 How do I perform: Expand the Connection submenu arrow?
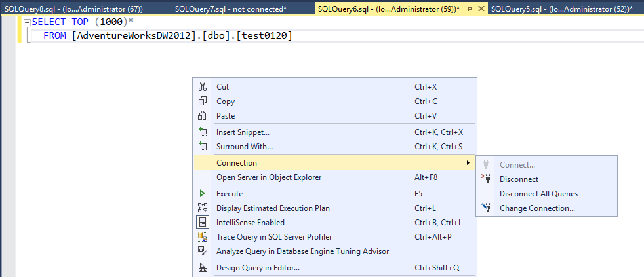tap(468, 163)
